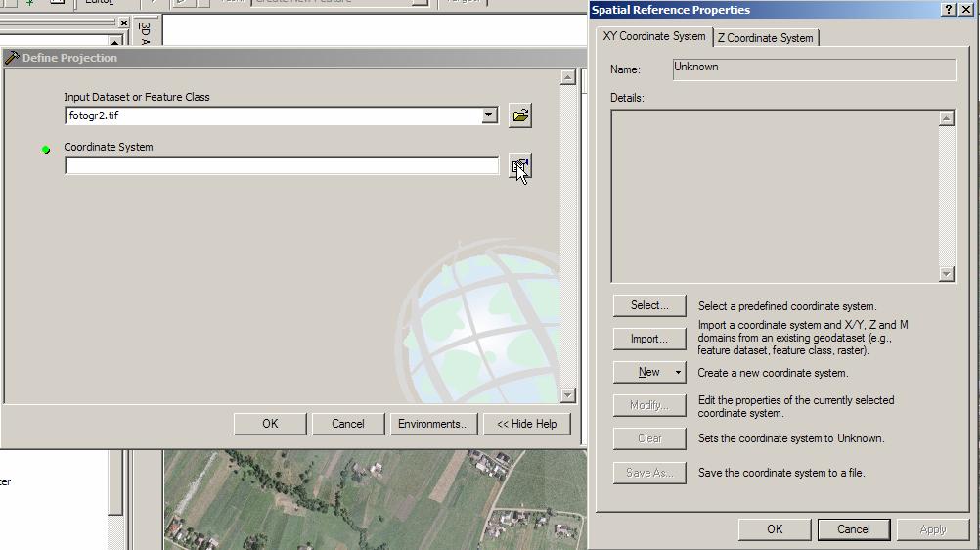Screen dimensions: 980x550
Task: Cancel the Spatial Reference Properties dialog
Action: [853, 529]
